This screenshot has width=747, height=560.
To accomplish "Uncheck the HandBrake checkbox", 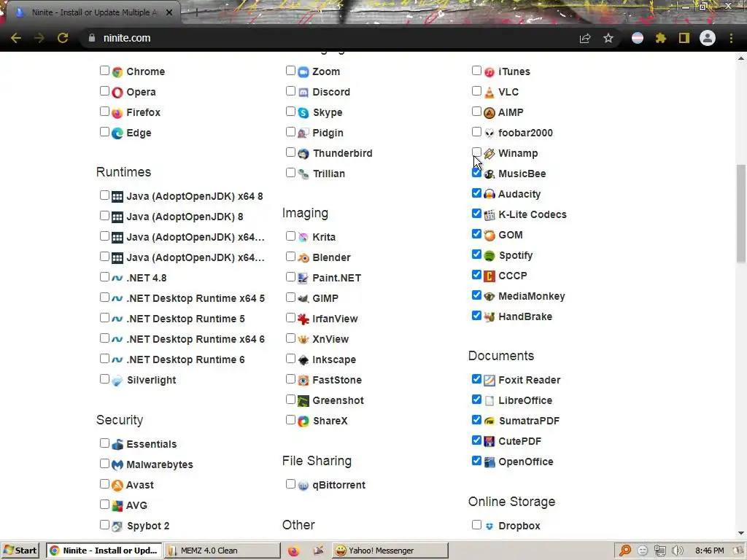I will click(x=476, y=316).
